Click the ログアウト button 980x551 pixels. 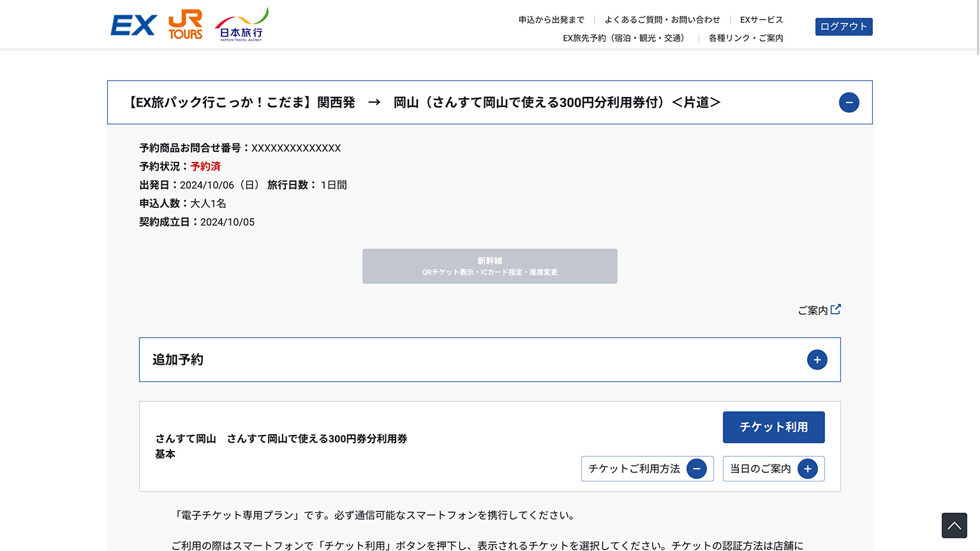point(843,27)
